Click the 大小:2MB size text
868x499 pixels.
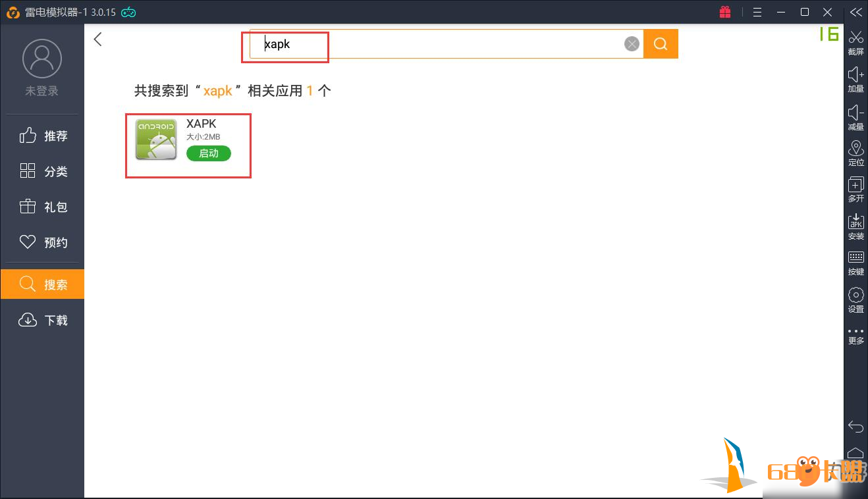[x=203, y=136]
